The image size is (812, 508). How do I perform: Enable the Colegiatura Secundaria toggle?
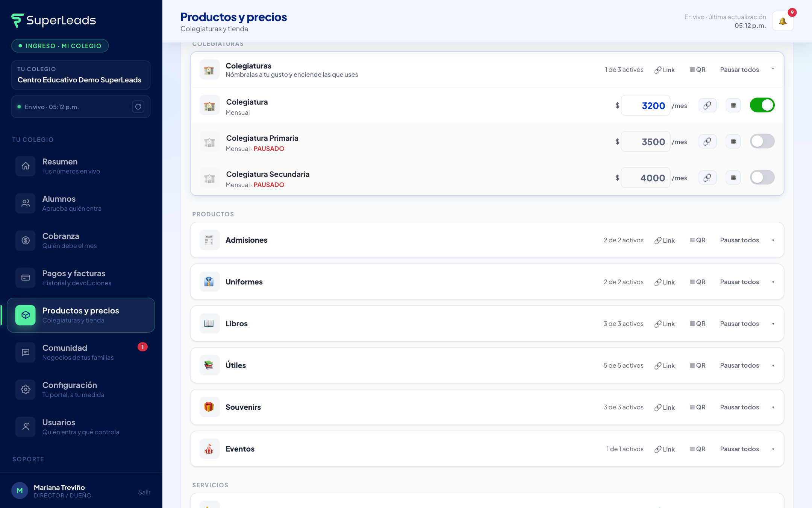tap(762, 178)
